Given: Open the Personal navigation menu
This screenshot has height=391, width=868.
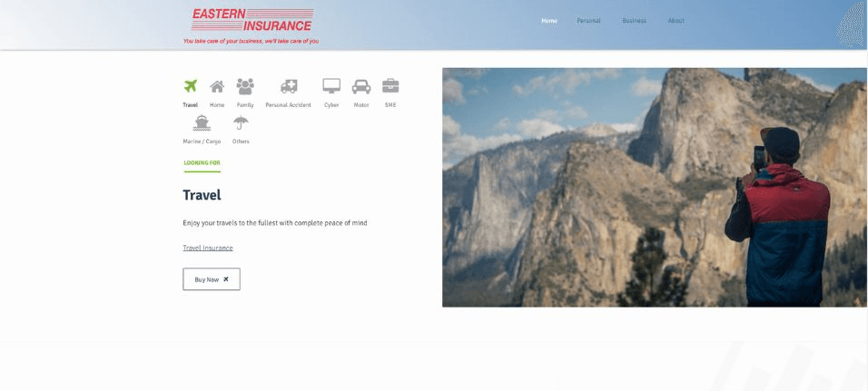Looking at the screenshot, I should point(588,21).
